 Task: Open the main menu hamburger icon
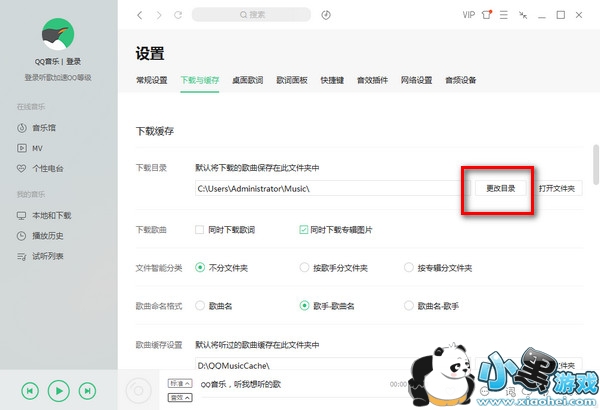pos(504,15)
